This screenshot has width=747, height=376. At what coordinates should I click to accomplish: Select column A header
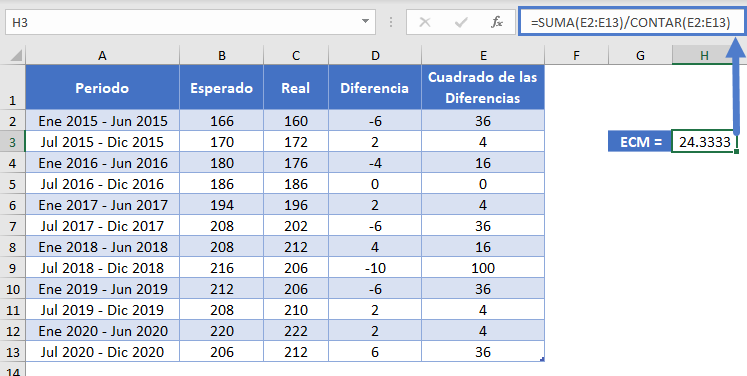tap(102, 56)
